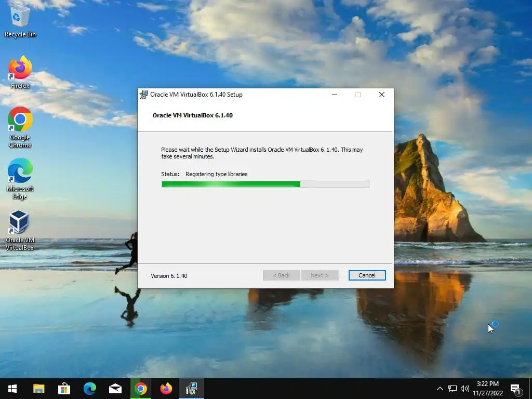The image size is (532, 399).
Task: Select the Oracle VM VirtualBox desktop shortcut
Action: (20, 230)
